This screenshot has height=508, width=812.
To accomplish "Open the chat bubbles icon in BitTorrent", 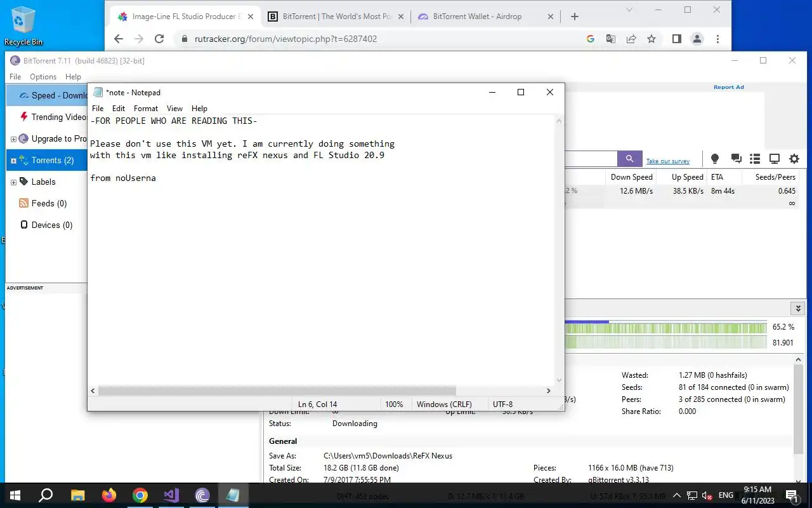I will click(736, 159).
